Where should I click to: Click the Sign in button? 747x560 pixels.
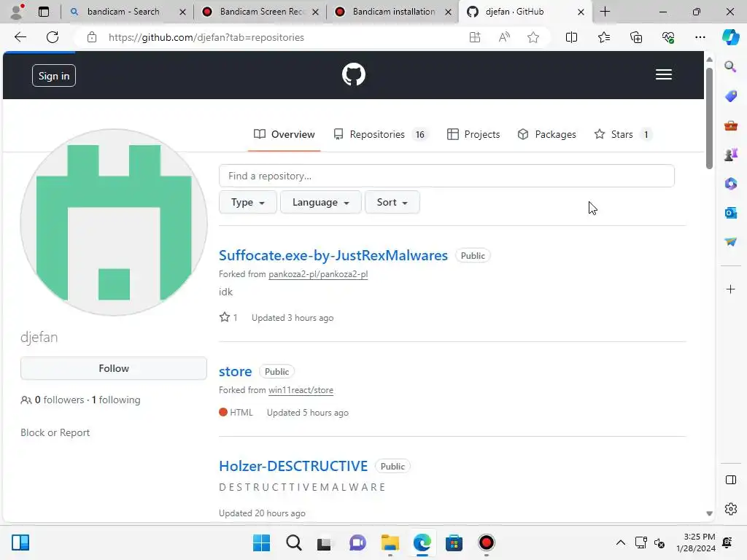pos(54,76)
